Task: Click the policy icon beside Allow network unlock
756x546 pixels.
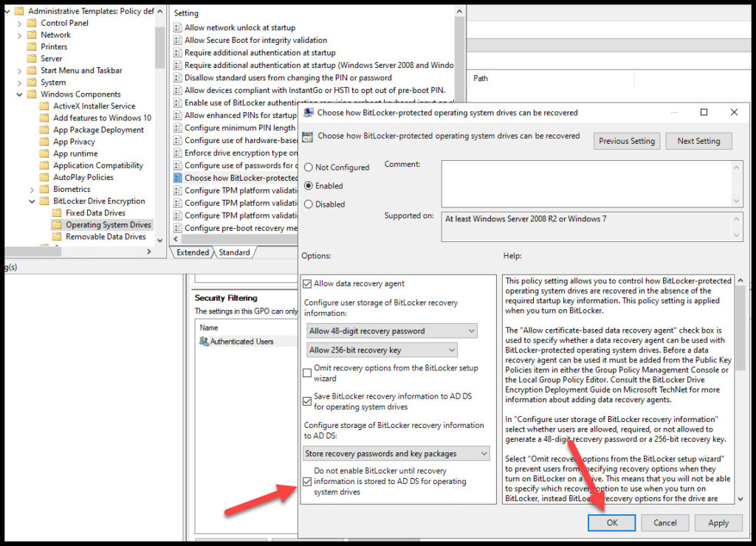Action: (178, 27)
